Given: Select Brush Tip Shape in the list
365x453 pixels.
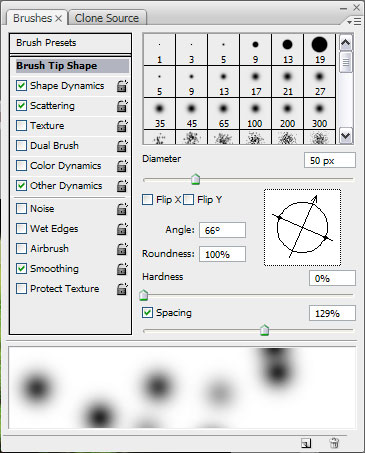Looking at the screenshot, I should tap(72, 66).
